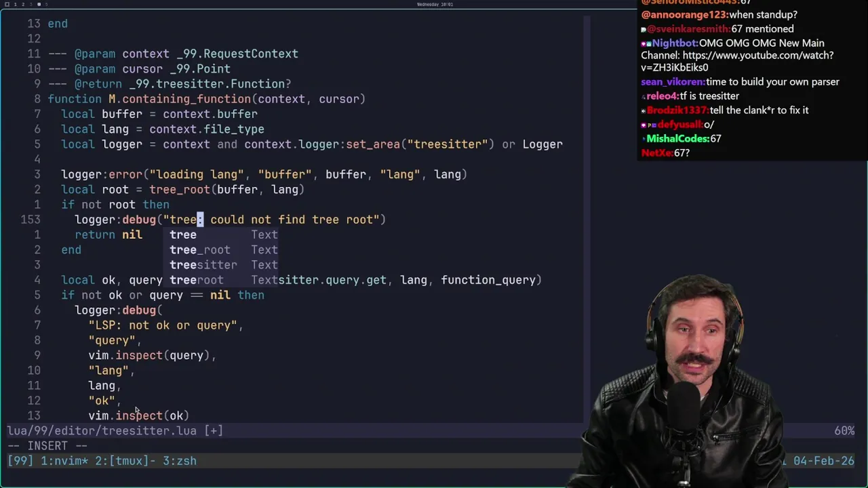The image size is (868, 488).
Task: Click the Nightbot username in chat
Action: coord(675,43)
